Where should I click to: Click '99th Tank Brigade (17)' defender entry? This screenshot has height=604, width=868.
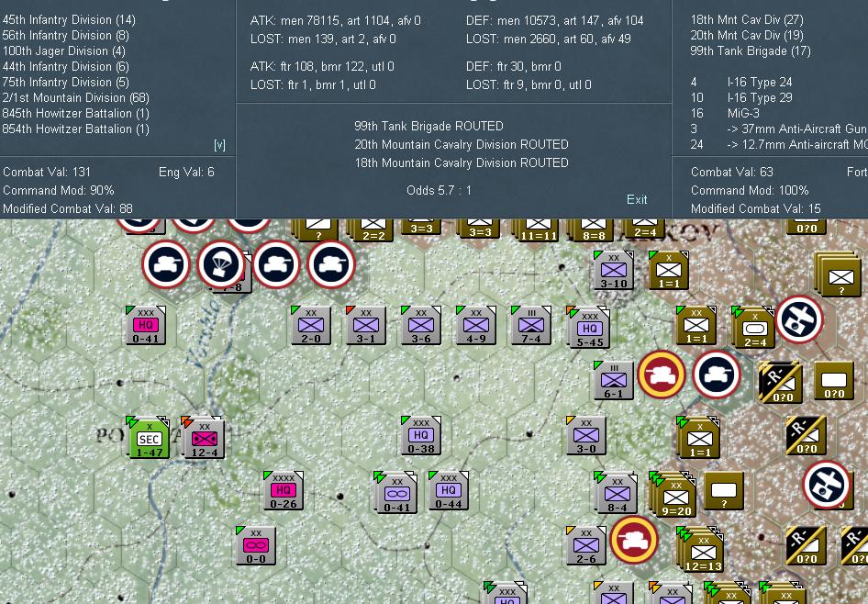click(750, 50)
